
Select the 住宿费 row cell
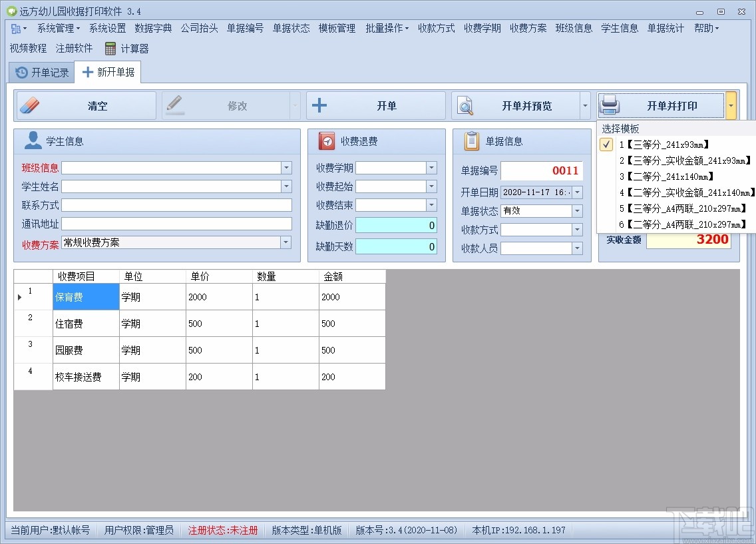(x=86, y=323)
